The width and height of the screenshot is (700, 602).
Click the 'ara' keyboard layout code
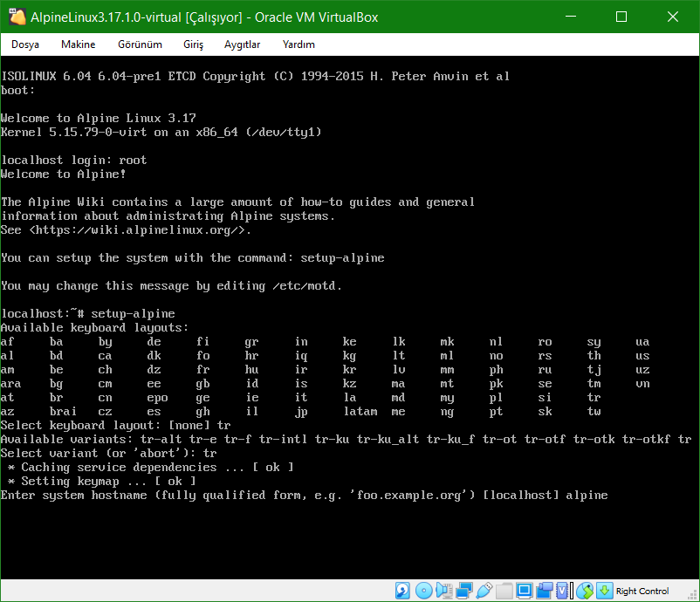coord(10,384)
